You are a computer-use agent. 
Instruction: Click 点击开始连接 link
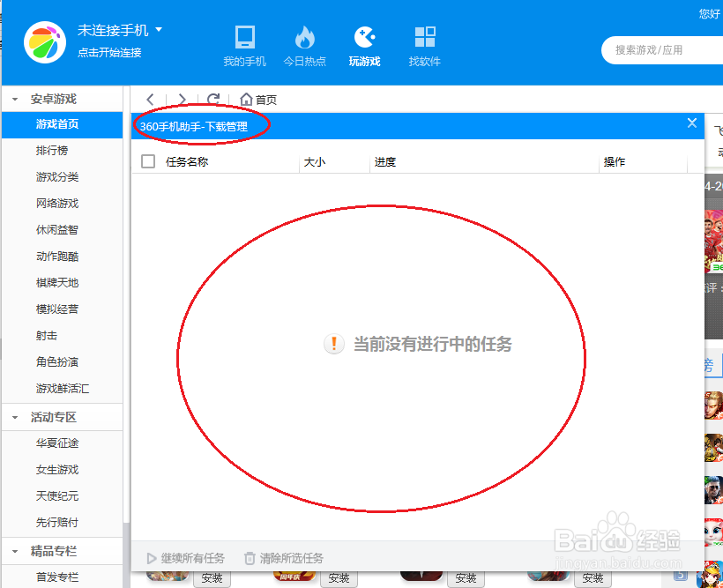(x=109, y=53)
